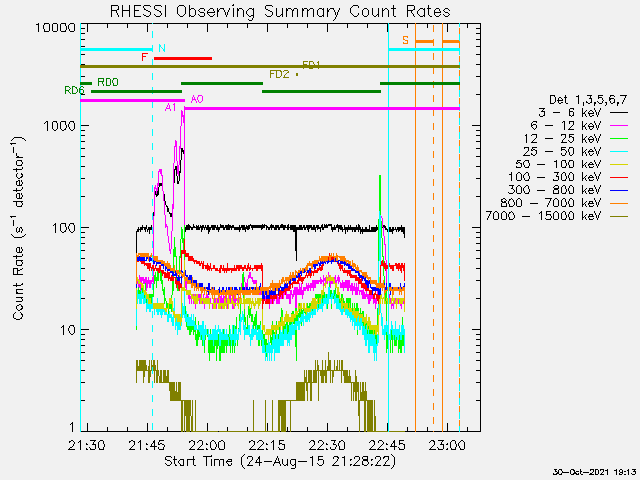The width and height of the screenshot is (640, 480).
Task: Click the long magenta A0 attenuator bar
Action: coord(322,109)
